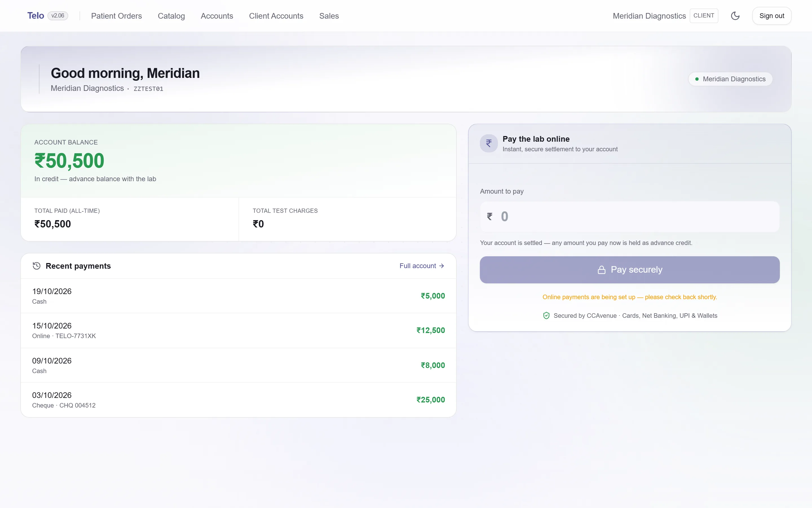Viewport: 812px width, 508px height.
Task: Click the v2.06 version badge
Action: (x=58, y=16)
